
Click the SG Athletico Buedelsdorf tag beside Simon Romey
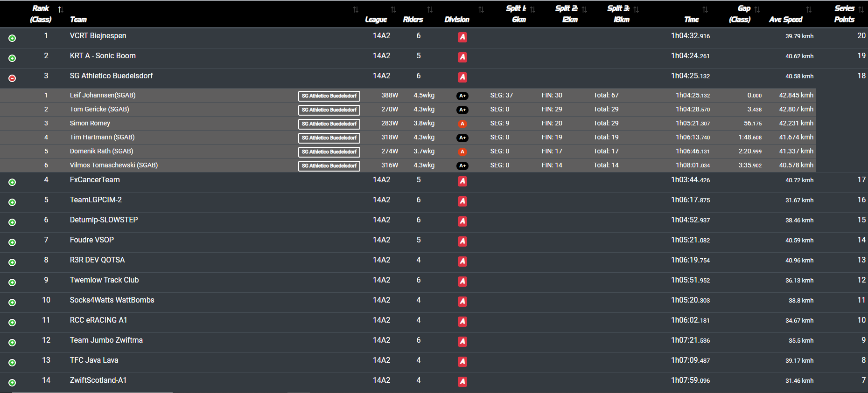pos(329,124)
